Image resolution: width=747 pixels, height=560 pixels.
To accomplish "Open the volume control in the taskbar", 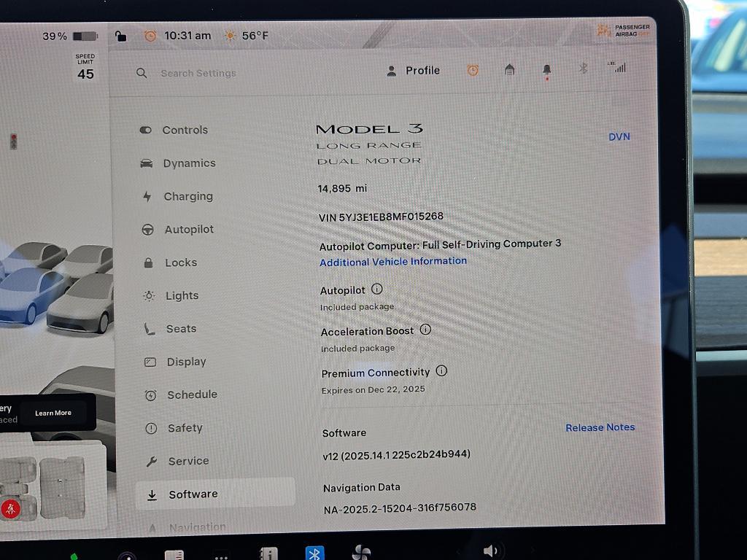I will point(490,551).
